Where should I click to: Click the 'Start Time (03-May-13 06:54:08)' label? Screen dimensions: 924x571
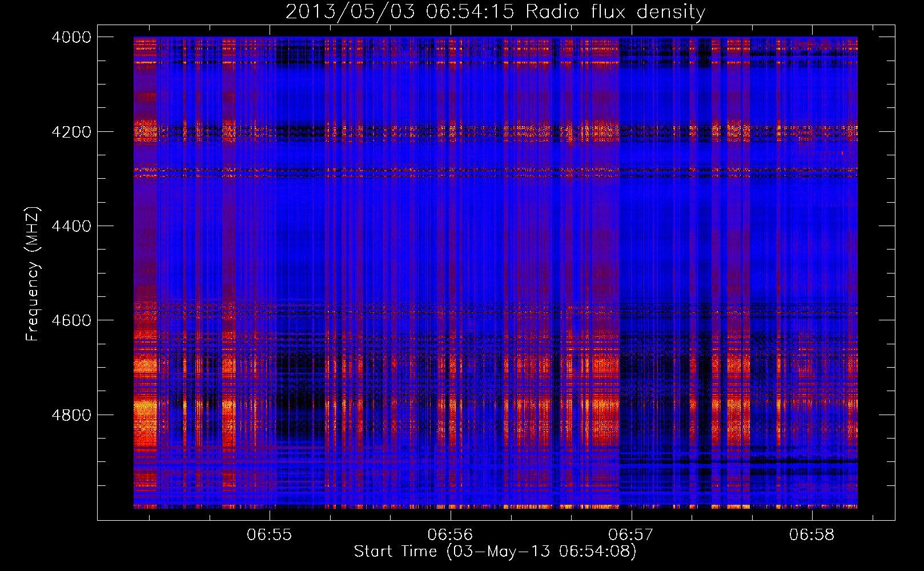pos(495,552)
